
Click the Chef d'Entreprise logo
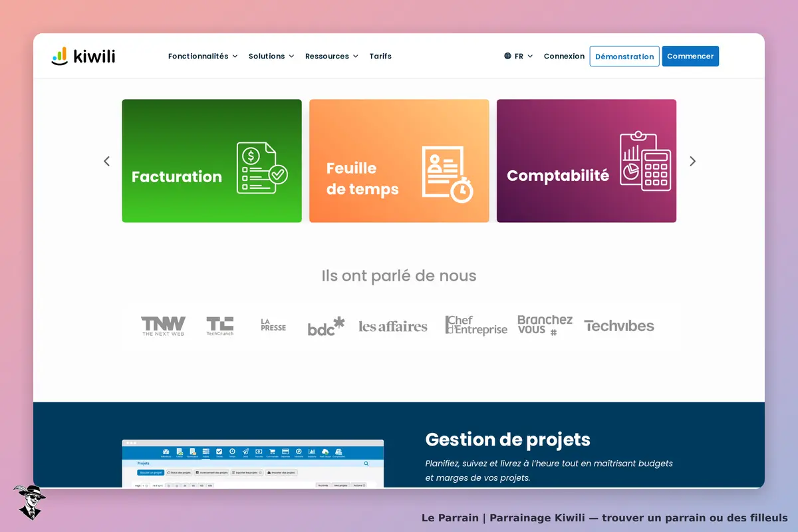click(476, 325)
